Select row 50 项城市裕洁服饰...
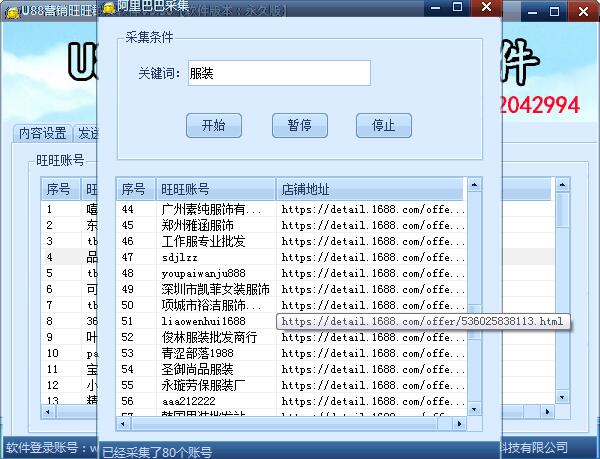Image resolution: width=600 pixels, height=459 pixels. [x=291, y=305]
